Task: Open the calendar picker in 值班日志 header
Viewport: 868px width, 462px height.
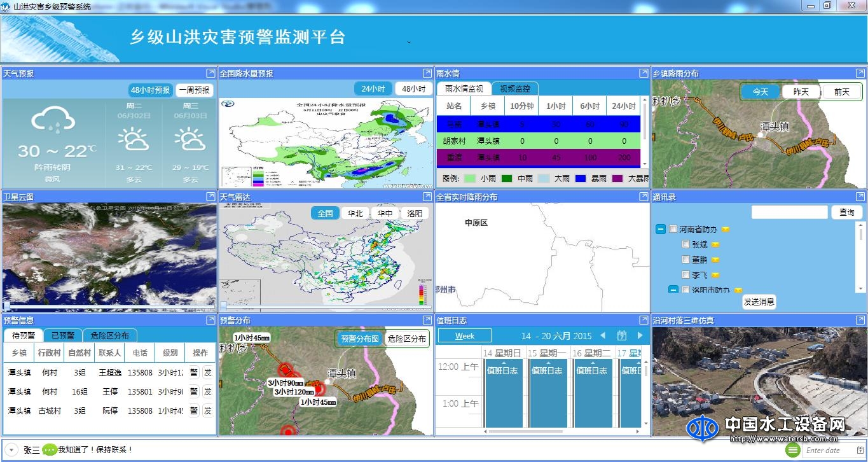Action: click(x=621, y=336)
